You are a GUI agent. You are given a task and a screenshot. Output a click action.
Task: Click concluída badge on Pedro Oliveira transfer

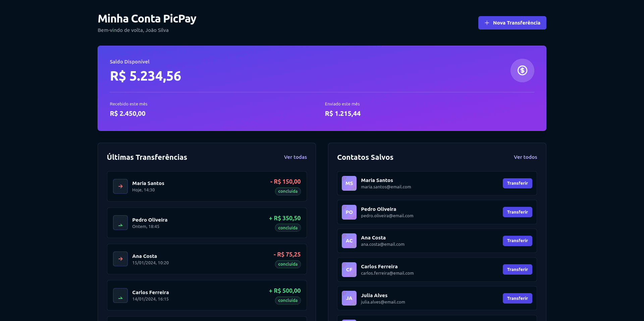(x=288, y=228)
